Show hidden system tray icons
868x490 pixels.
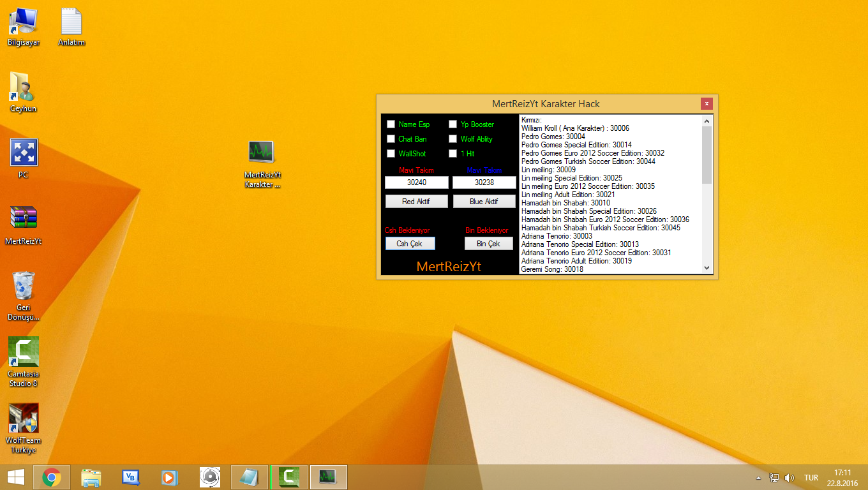tap(758, 477)
